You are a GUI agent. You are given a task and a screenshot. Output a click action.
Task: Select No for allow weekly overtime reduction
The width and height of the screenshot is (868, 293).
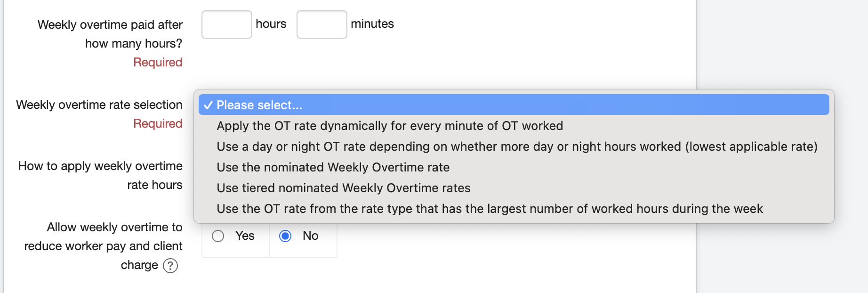click(285, 236)
